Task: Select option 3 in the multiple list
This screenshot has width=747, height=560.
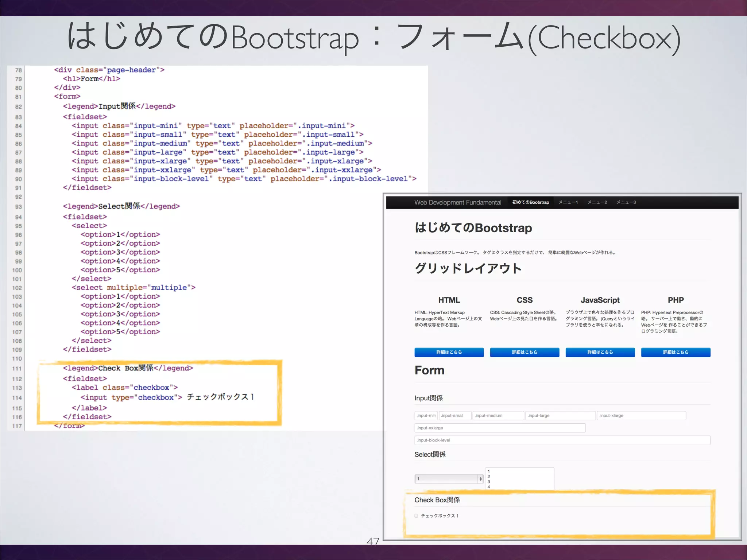Action: coord(519,482)
